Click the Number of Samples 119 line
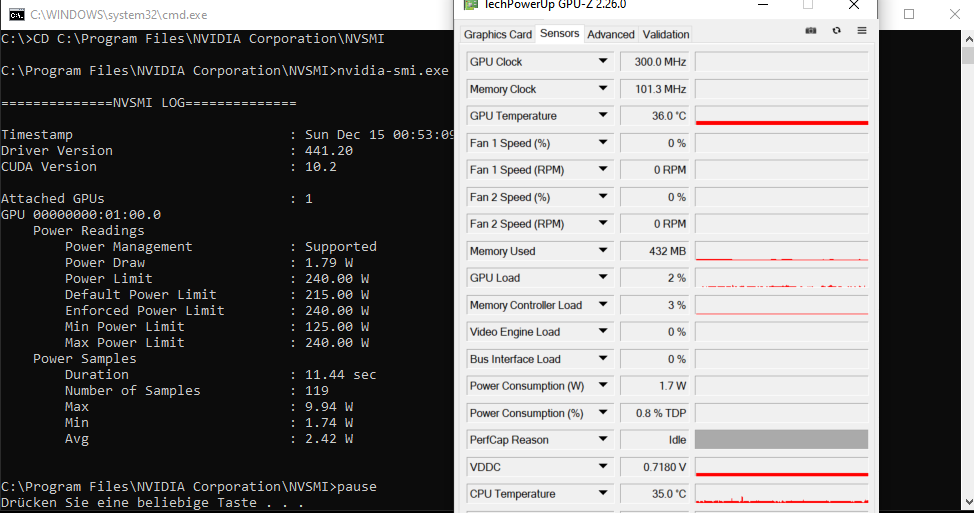Screen dimensions: 974x513 [197, 390]
